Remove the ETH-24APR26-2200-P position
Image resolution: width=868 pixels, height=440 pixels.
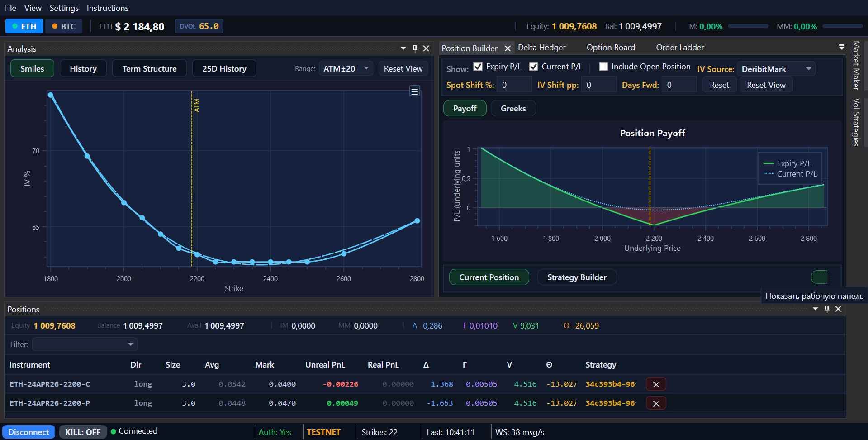tap(656, 403)
